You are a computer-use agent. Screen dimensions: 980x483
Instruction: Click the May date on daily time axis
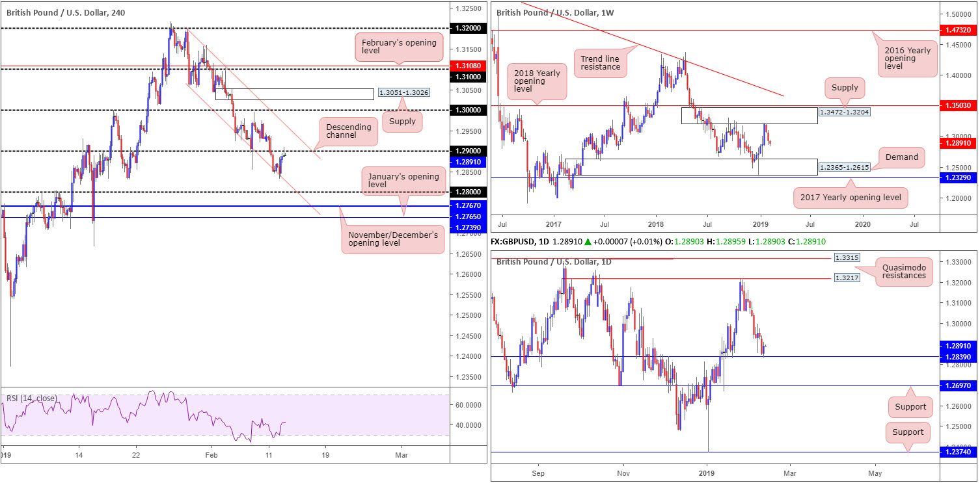875,473
